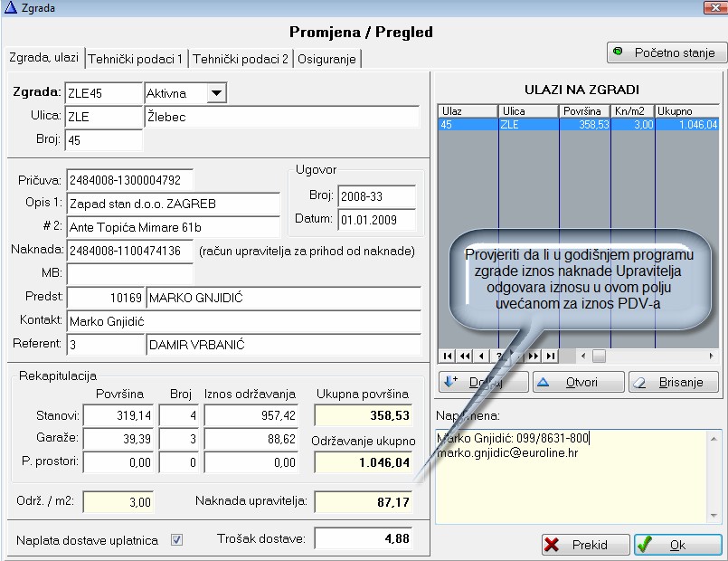The width and height of the screenshot is (728, 561).
Task: Step to previous record in ulazi navigator
Action: point(481,356)
